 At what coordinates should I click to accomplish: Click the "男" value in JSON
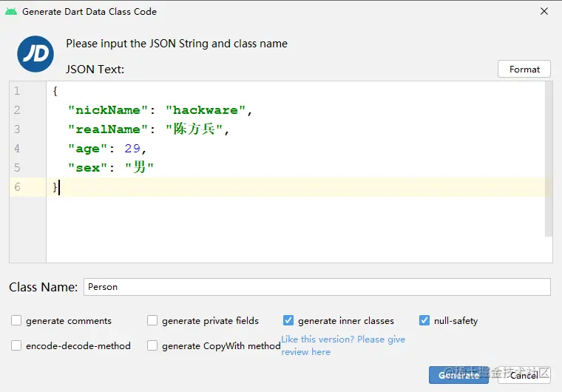click(x=140, y=166)
